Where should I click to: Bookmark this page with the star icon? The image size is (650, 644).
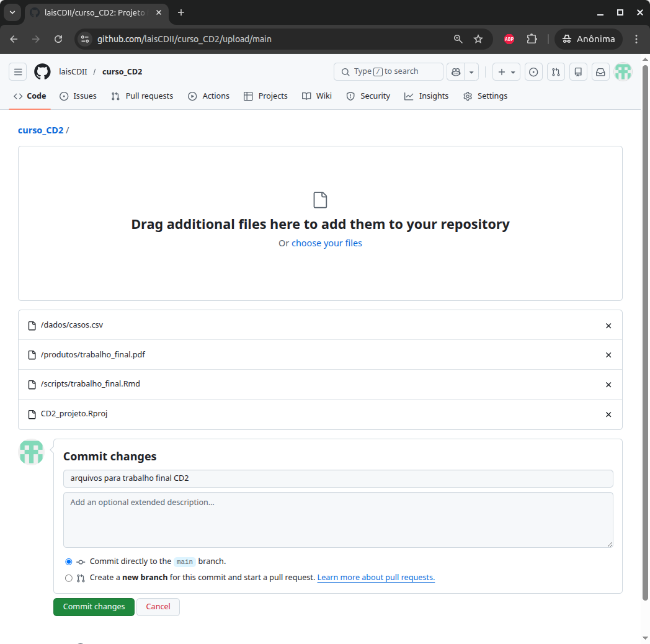click(x=478, y=39)
